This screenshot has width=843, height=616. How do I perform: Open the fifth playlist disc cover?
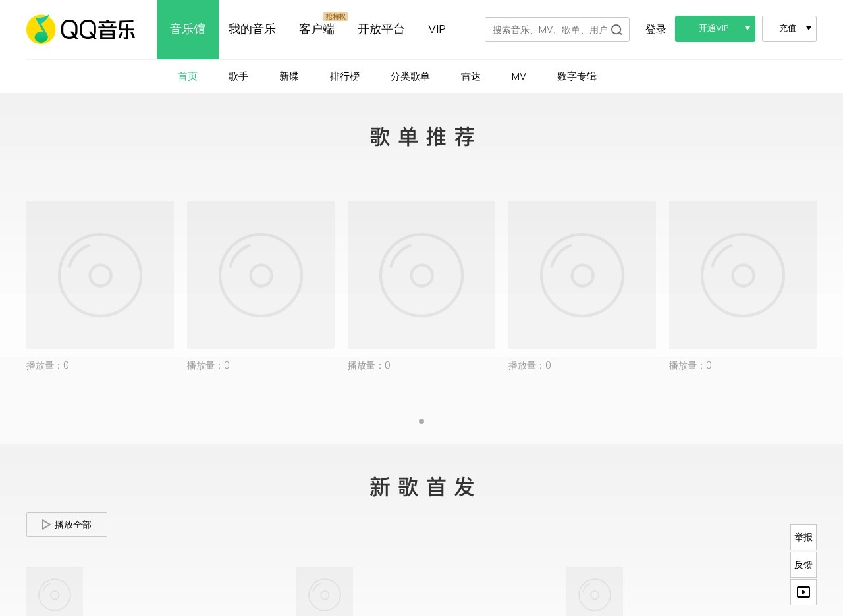pos(743,275)
